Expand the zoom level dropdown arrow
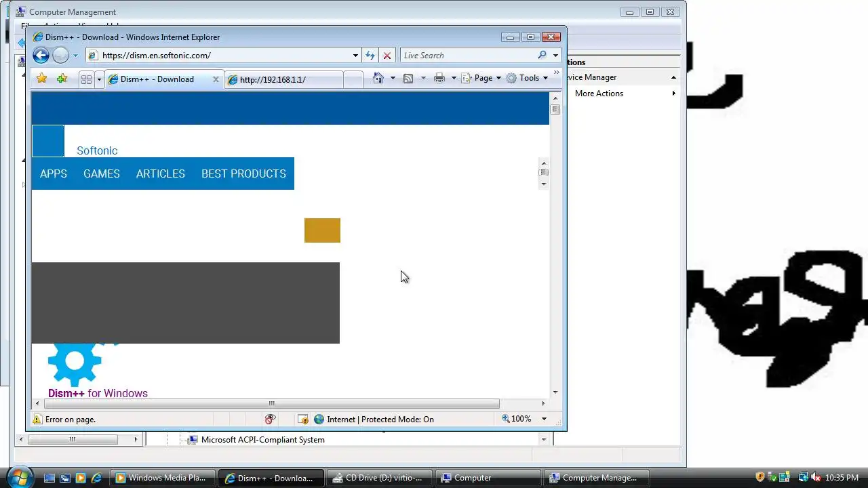The image size is (868, 488). point(544,419)
